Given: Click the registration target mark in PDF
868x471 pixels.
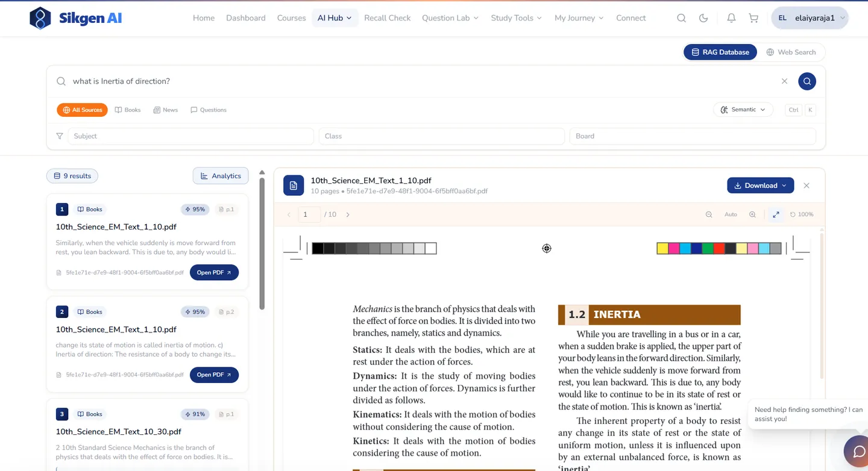Looking at the screenshot, I should (x=547, y=248).
